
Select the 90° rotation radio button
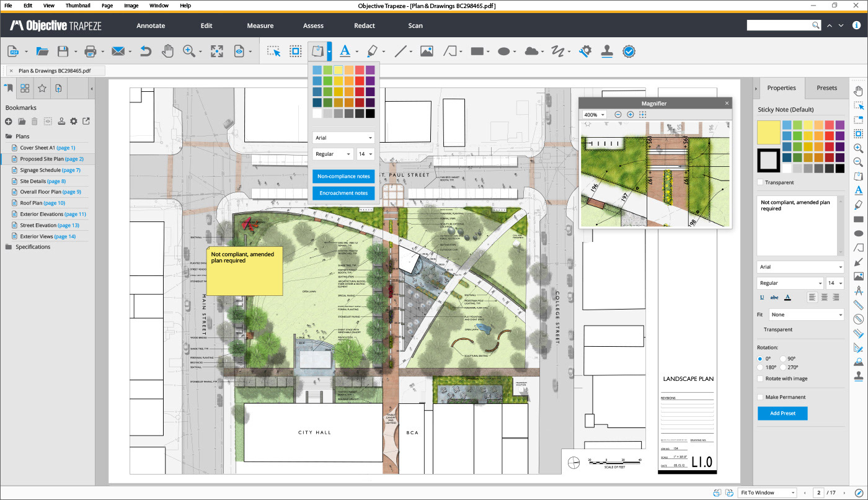(x=783, y=359)
